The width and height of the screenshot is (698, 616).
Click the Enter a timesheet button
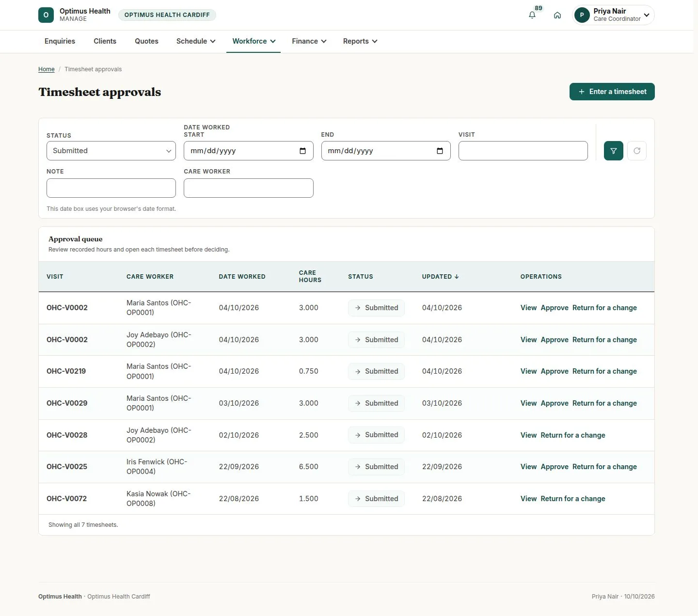(x=612, y=92)
